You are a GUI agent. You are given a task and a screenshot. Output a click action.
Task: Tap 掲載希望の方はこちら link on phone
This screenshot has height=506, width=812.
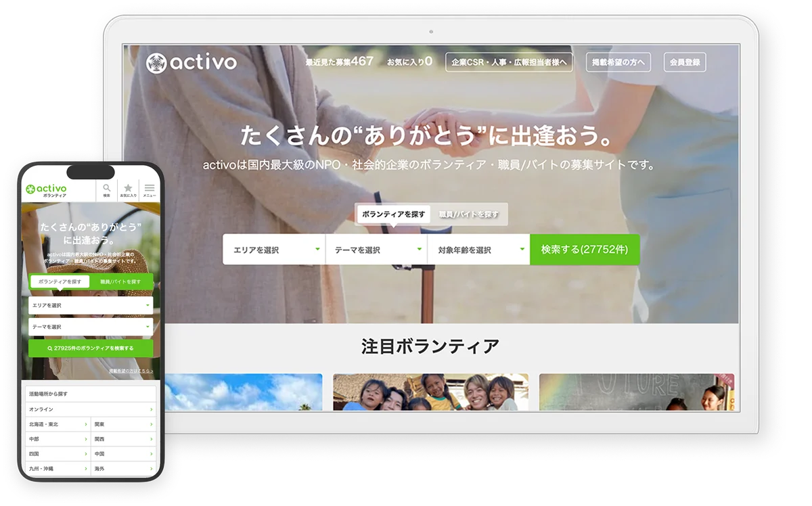(131, 371)
